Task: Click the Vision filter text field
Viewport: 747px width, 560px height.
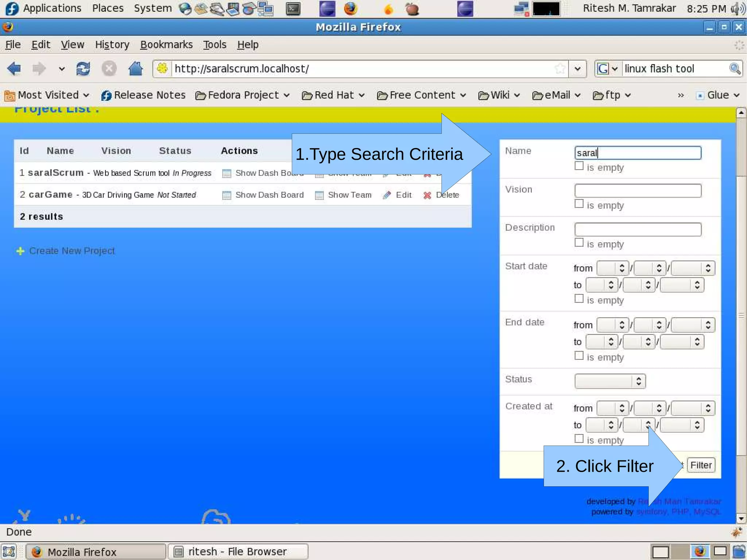Action: 638,191
